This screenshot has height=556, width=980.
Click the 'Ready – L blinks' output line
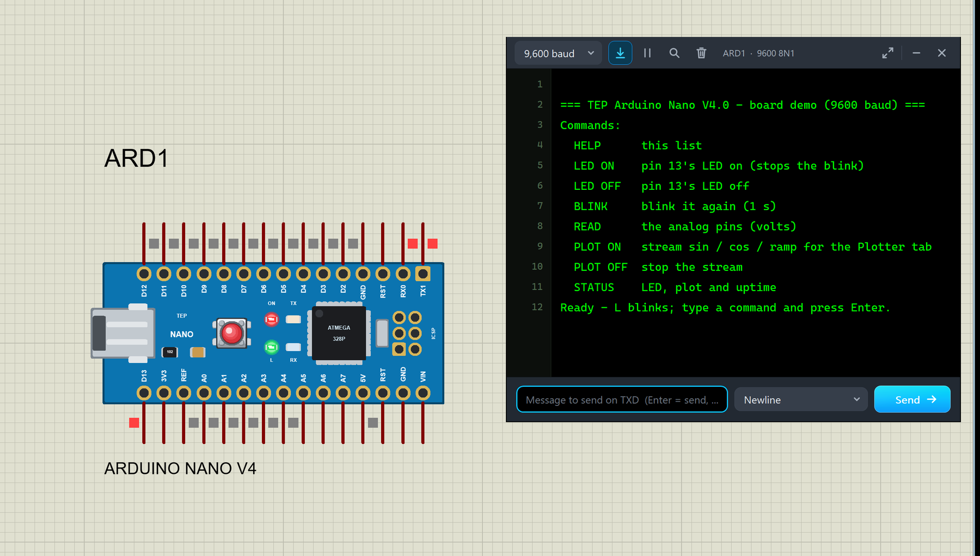pos(725,308)
